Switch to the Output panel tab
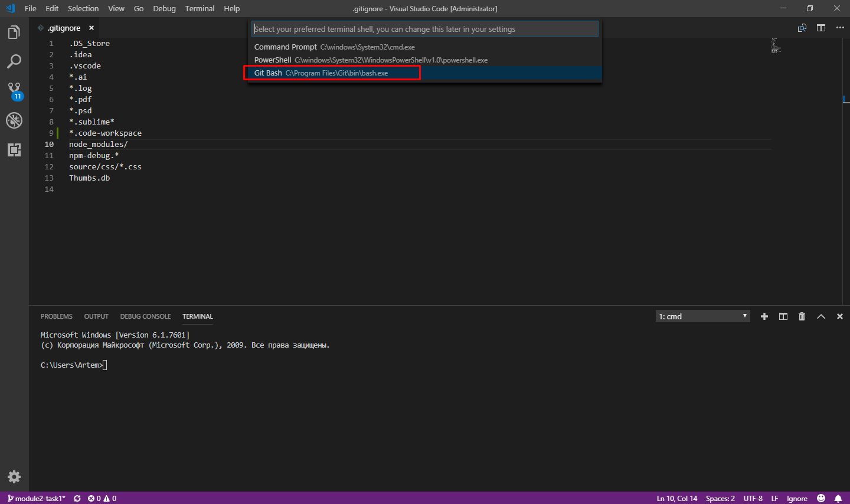This screenshot has width=850, height=504. 96,316
